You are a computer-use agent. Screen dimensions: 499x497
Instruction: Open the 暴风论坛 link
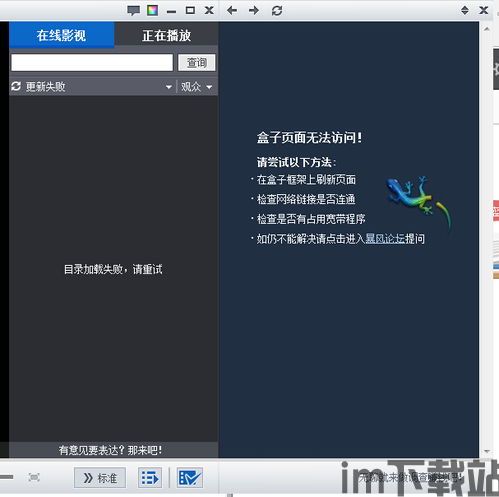385,239
